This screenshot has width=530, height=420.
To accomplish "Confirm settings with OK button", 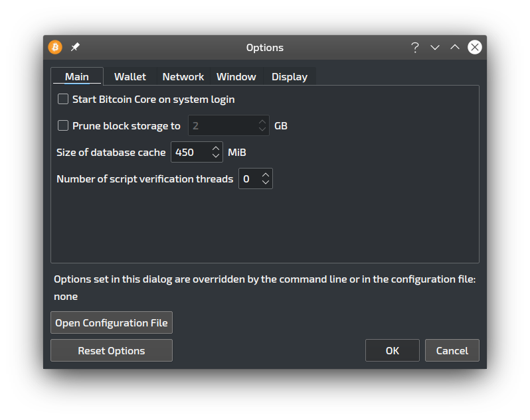I will tap(393, 350).
